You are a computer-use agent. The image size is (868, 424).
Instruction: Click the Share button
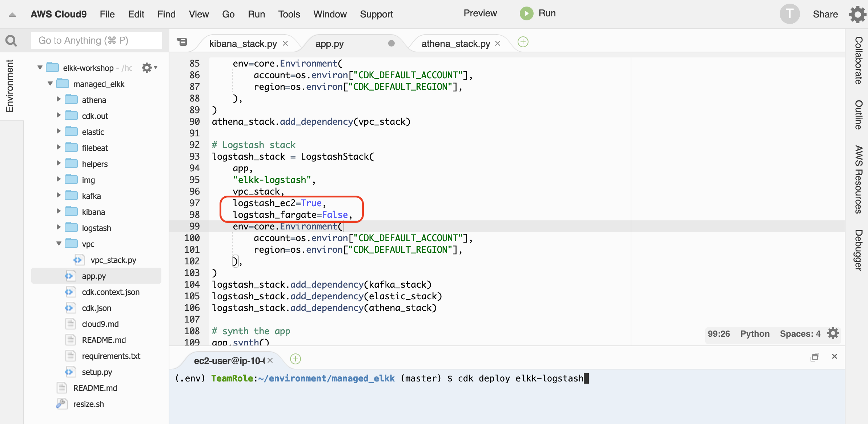click(825, 14)
